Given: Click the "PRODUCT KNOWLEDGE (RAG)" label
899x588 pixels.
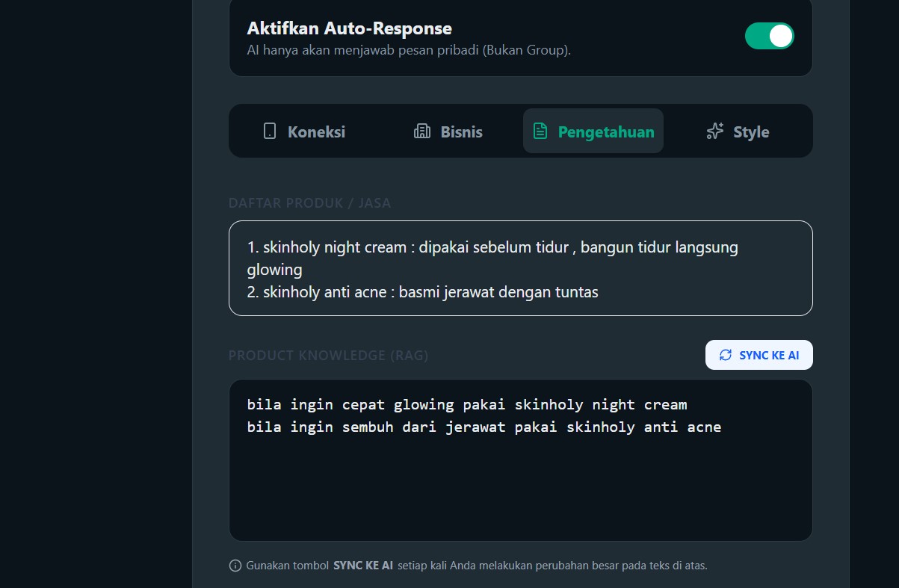Looking at the screenshot, I should click(x=329, y=355).
